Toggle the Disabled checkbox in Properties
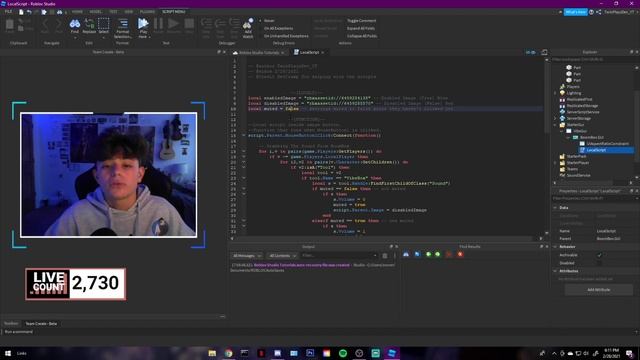The width and height of the screenshot is (640, 360). pos(599,263)
